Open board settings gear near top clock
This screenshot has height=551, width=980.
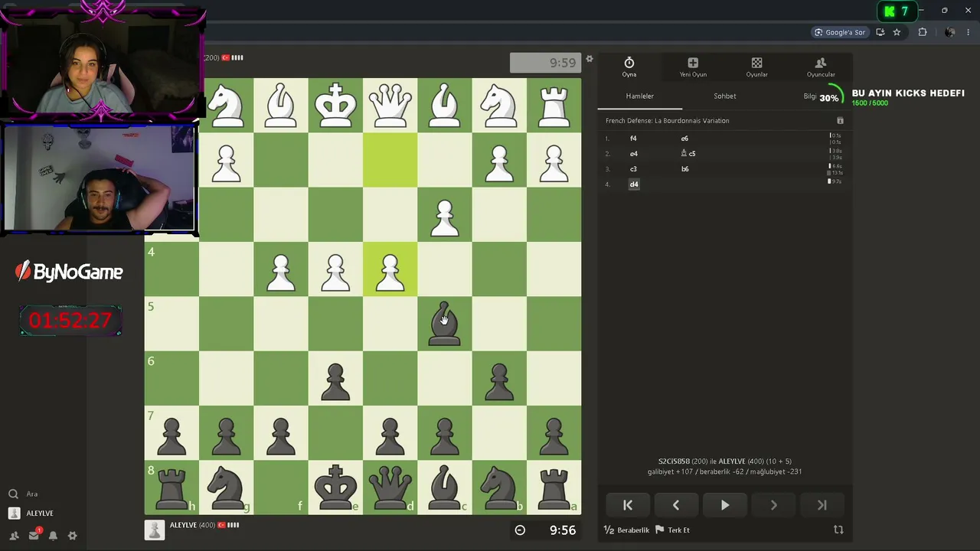click(590, 59)
